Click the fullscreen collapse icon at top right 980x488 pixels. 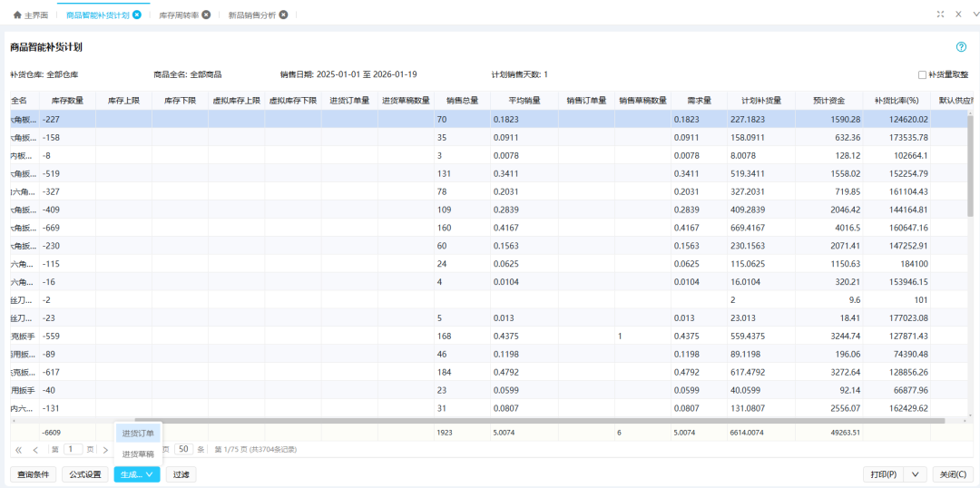tap(940, 15)
